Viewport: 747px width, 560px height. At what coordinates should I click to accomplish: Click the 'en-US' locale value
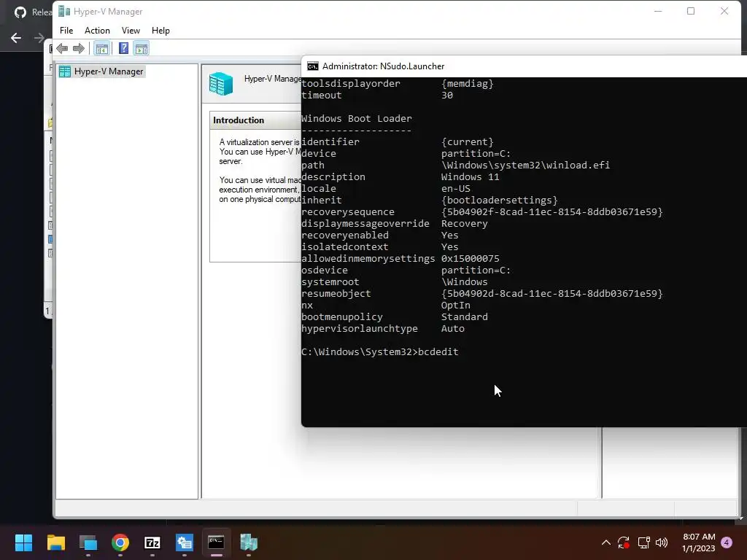(x=455, y=189)
